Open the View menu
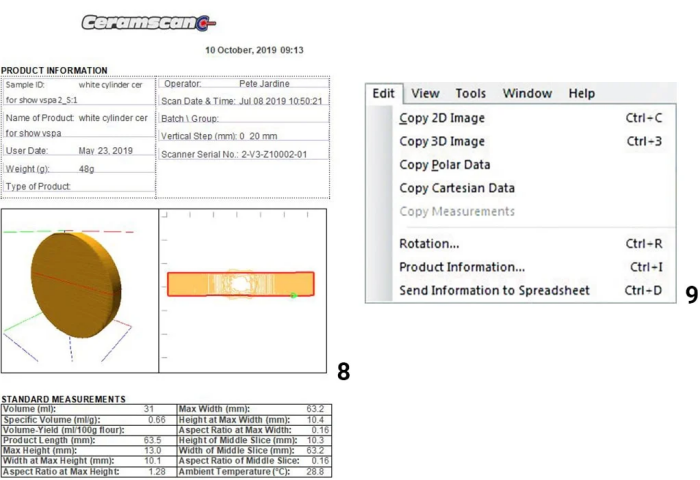 point(425,93)
